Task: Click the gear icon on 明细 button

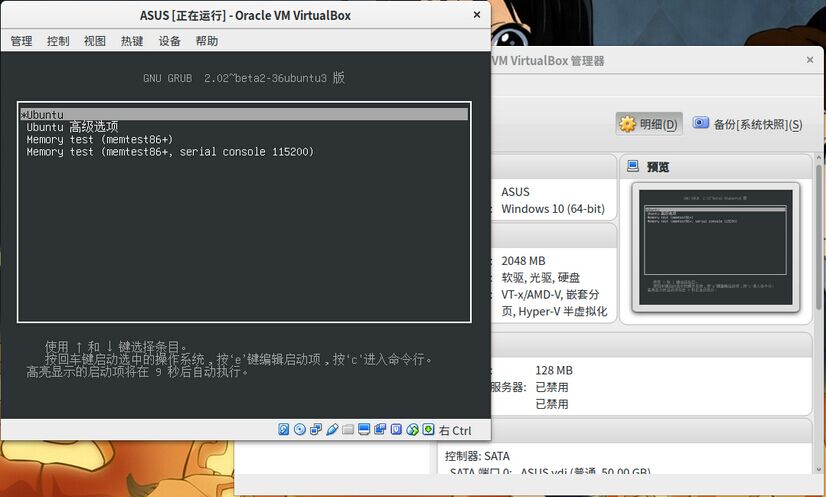Action: 627,124
